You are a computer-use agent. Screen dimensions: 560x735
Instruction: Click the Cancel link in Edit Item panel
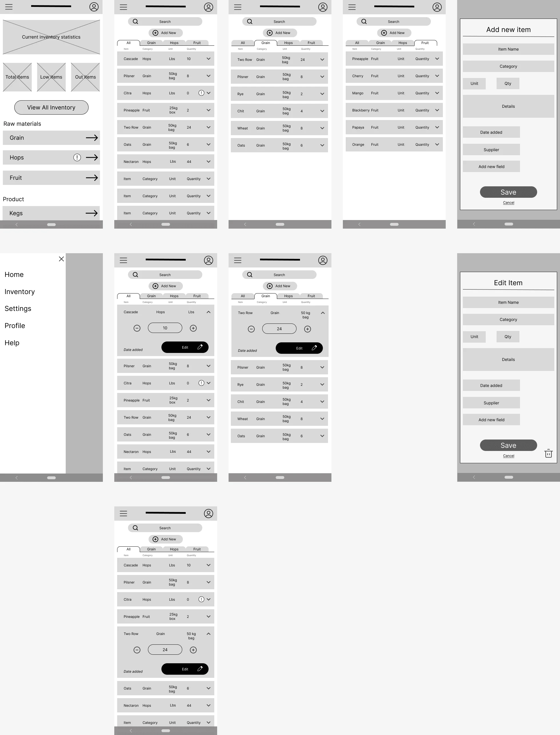(508, 456)
